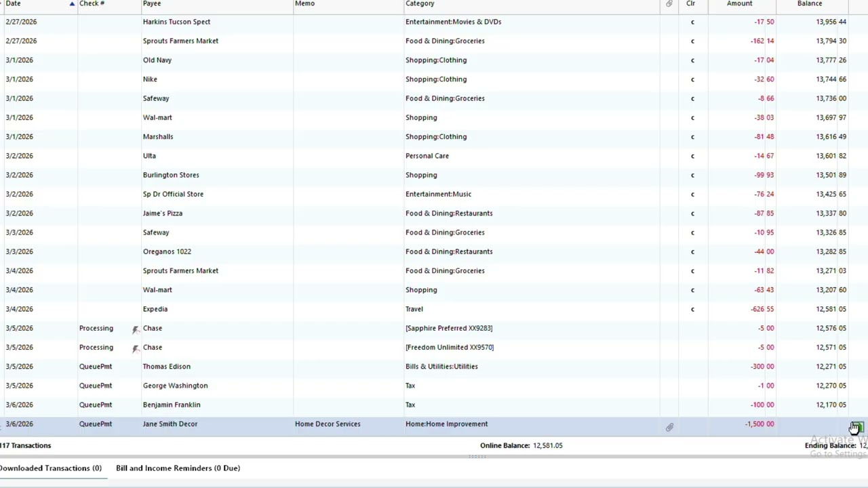Toggle the Date column sort arrow
Image resolution: width=868 pixels, height=488 pixels.
(72, 4)
